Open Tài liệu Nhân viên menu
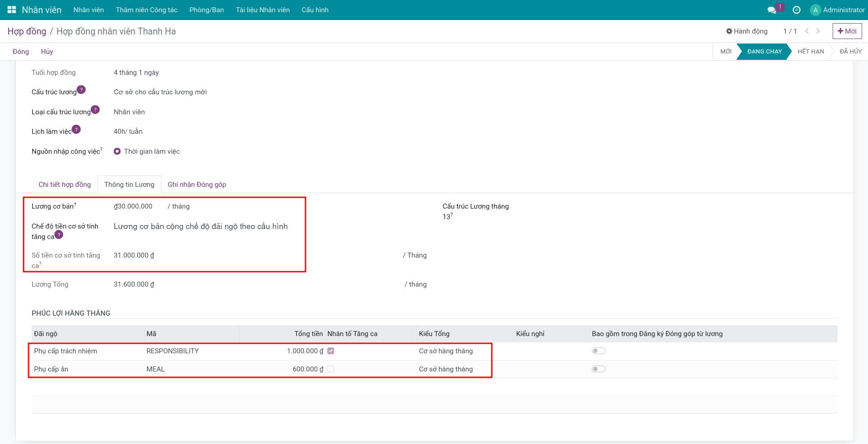The width and height of the screenshot is (868, 444). click(x=262, y=10)
